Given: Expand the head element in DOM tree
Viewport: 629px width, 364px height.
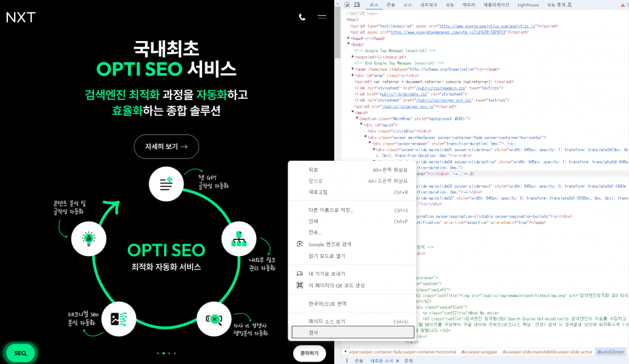Looking at the screenshot, I should pyautogui.click(x=348, y=38).
